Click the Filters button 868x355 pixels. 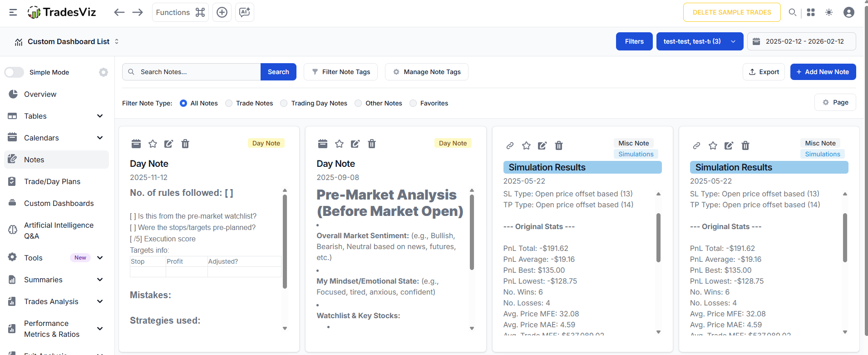pos(634,41)
